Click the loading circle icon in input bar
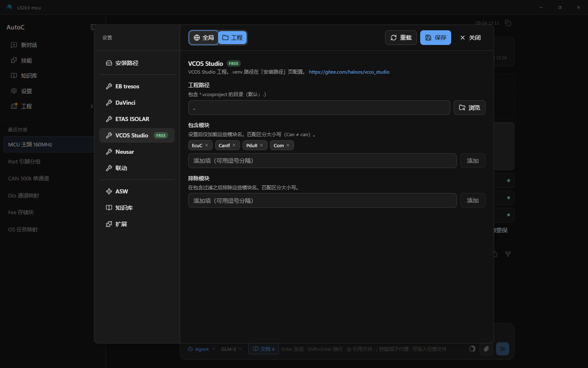588x368 pixels. tap(472, 349)
